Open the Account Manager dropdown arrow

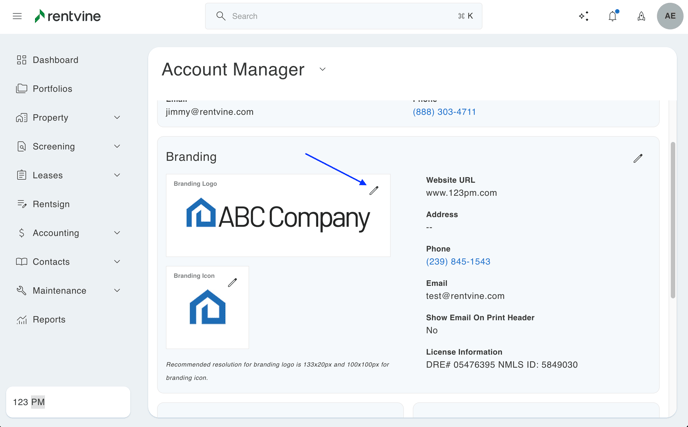322,70
